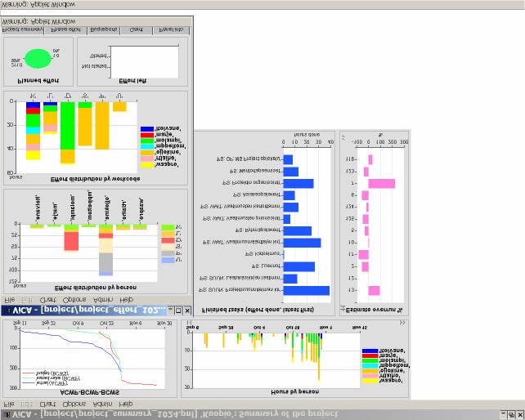Viewport: 525px width, 420px height.
Task: Open Edit menu in project_summary window
Action: tap(27, 404)
